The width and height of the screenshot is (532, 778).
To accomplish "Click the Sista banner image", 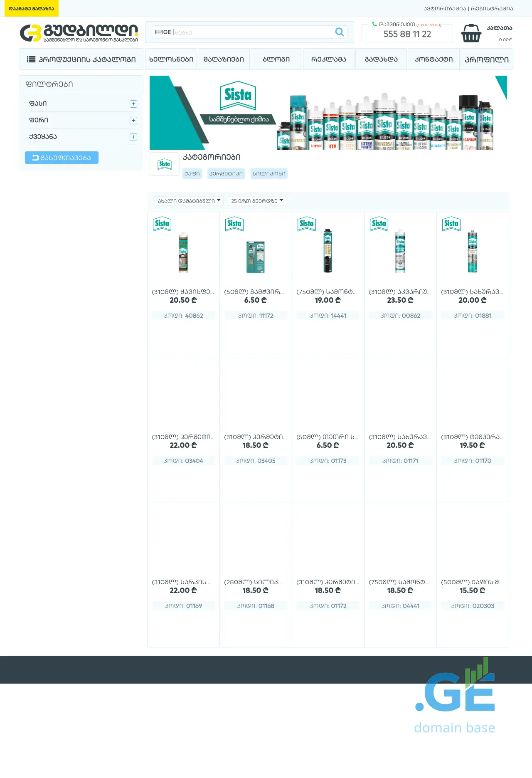I will coord(328,113).
